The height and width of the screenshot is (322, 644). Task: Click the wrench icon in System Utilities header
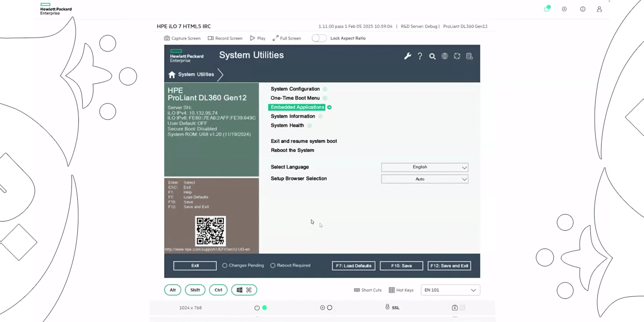pyautogui.click(x=407, y=56)
